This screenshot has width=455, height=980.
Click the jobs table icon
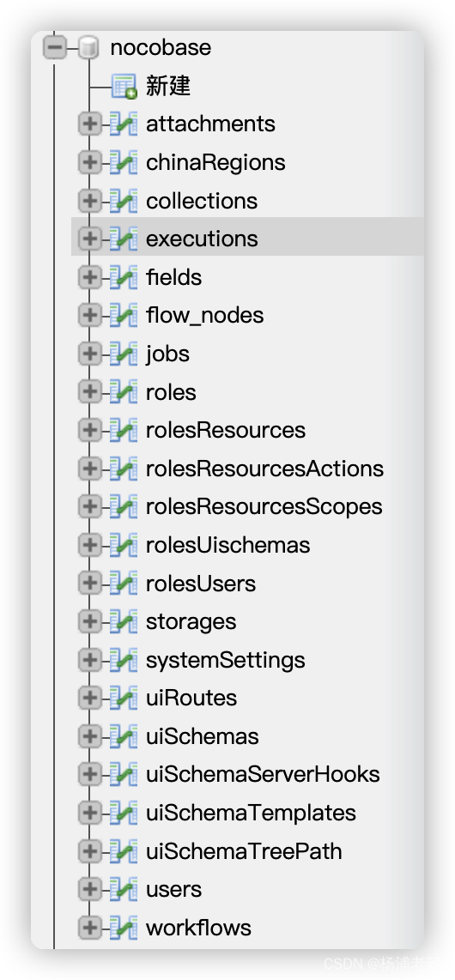coord(124,354)
